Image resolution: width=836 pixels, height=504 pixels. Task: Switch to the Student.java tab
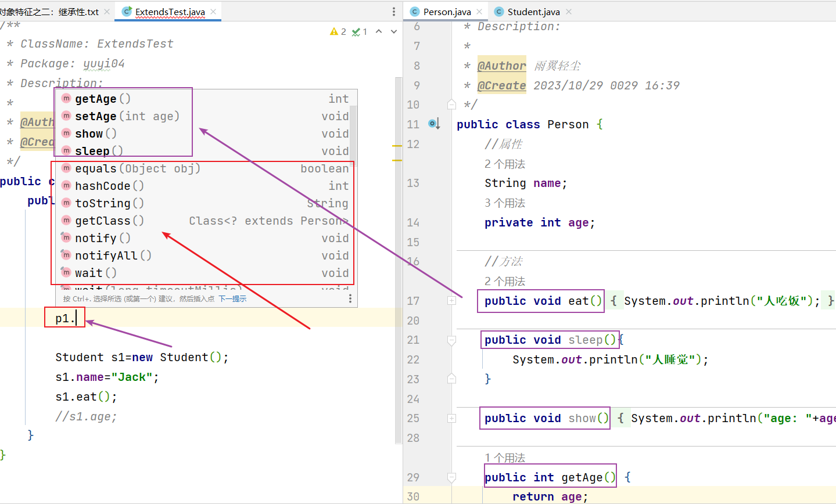click(533, 12)
